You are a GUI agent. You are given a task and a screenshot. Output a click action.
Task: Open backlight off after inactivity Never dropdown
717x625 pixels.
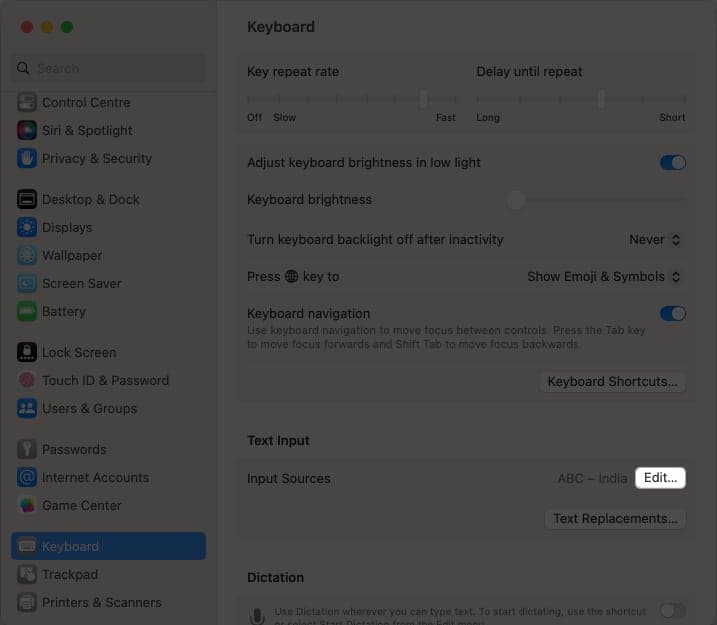coord(654,240)
